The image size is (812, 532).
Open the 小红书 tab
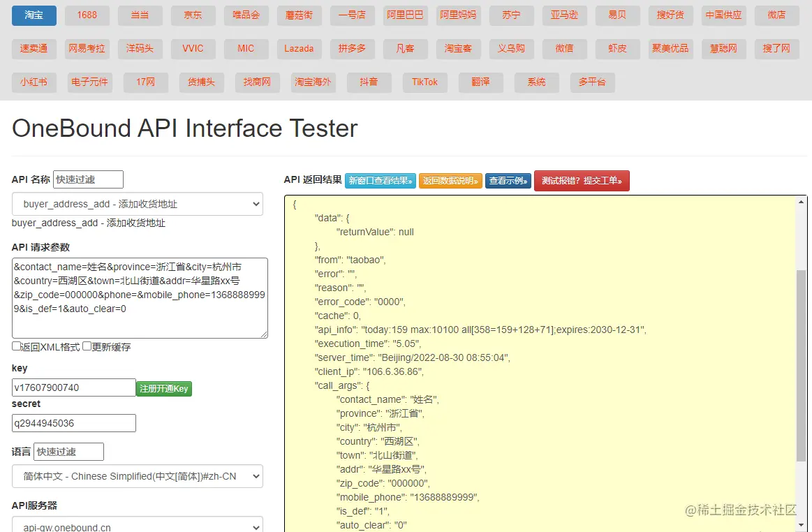click(34, 82)
